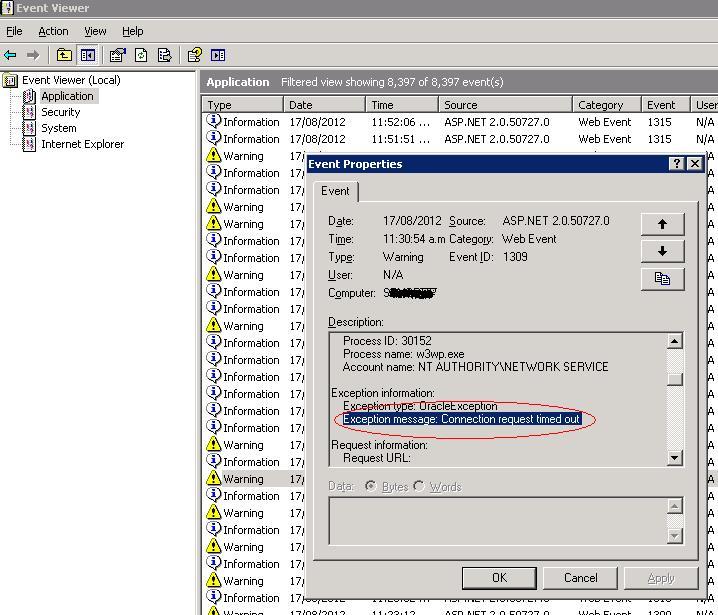
Task: Select Information event at 11:52:06
Action: pos(460,122)
